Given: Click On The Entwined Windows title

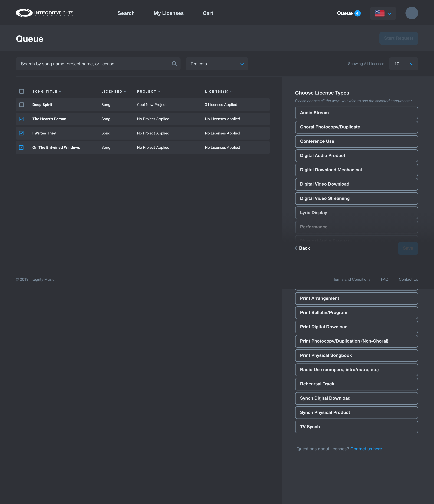Looking at the screenshot, I should pos(56,148).
